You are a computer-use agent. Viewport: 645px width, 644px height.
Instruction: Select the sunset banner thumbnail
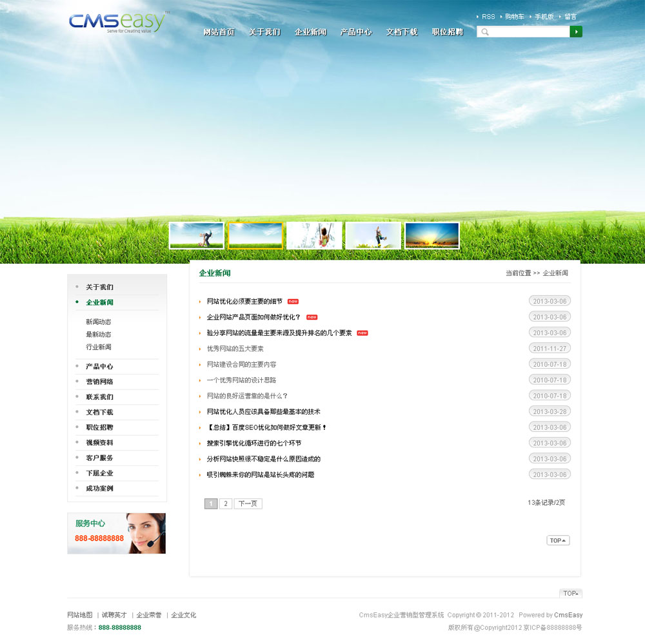tap(432, 236)
